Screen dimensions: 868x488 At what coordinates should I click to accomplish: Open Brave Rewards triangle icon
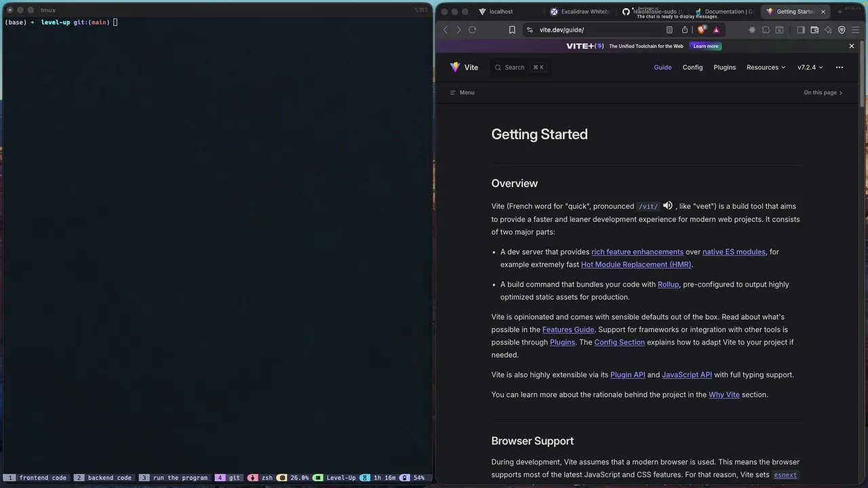tap(716, 30)
